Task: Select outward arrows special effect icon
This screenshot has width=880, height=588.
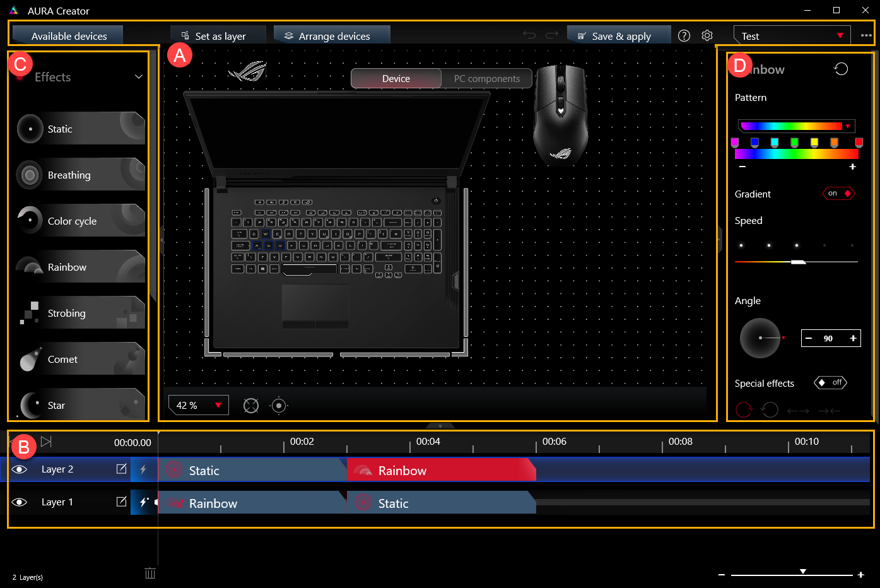Action: coord(798,411)
